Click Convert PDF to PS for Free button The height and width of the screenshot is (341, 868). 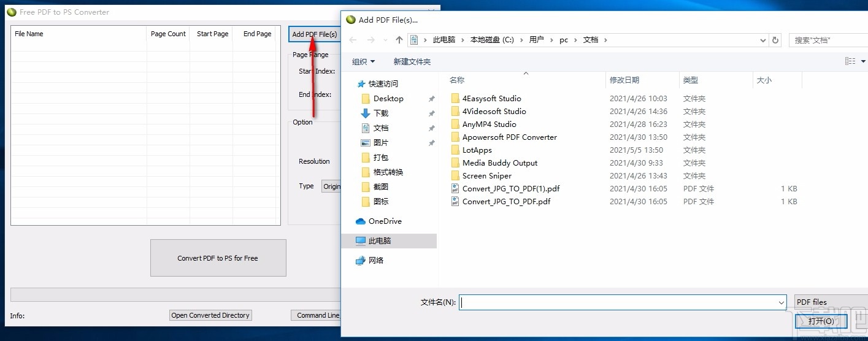(218, 258)
